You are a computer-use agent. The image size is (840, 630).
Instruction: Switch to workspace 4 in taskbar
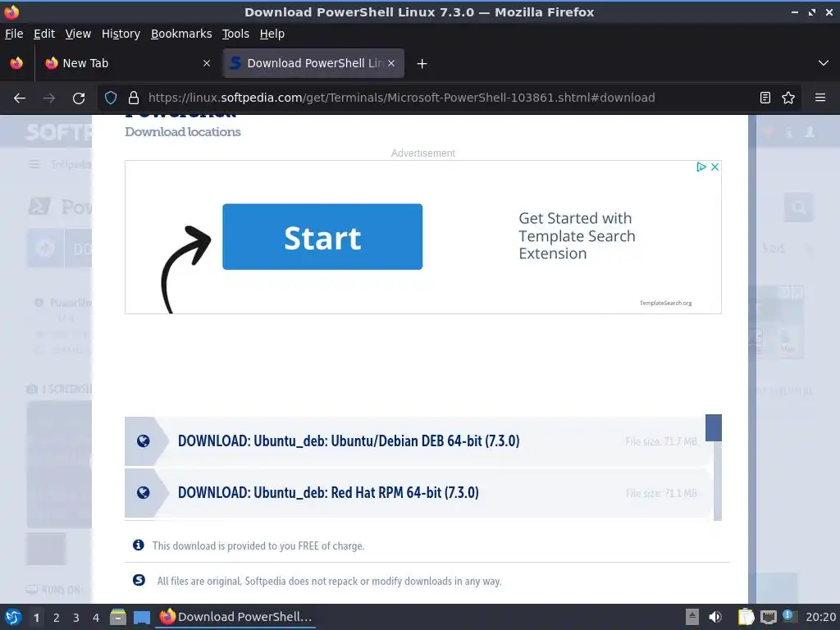[x=96, y=618]
